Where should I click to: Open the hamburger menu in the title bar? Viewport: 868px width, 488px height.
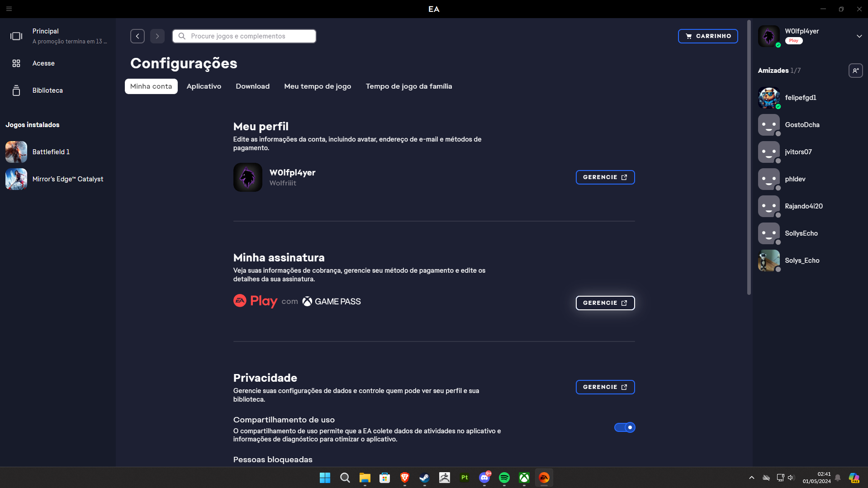[9, 9]
